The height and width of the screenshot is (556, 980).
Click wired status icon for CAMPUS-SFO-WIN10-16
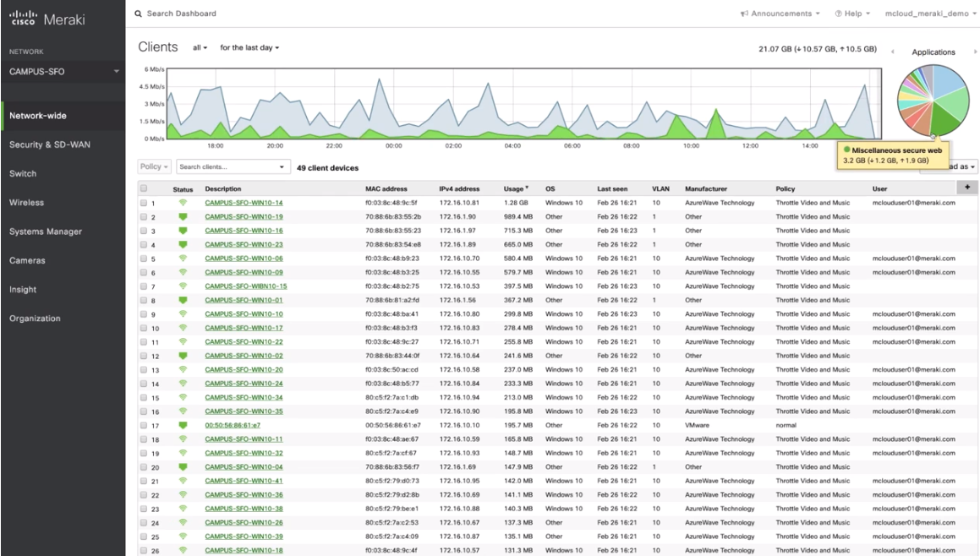click(x=183, y=231)
